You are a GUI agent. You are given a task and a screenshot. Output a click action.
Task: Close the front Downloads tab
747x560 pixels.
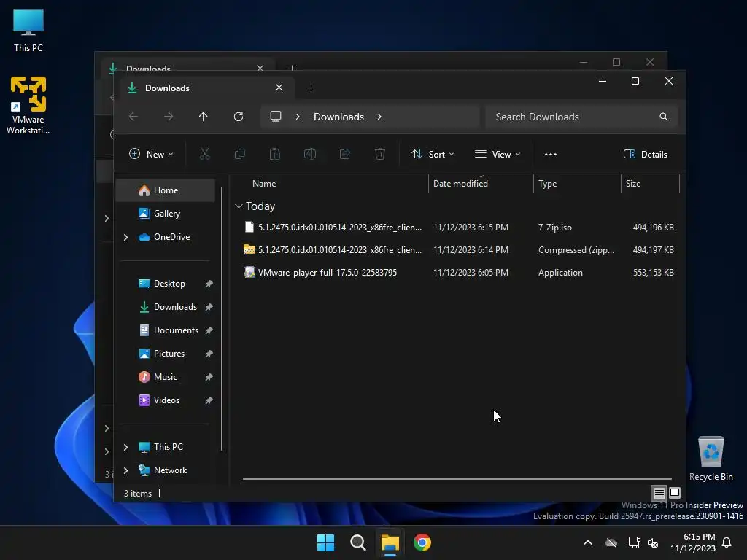point(279,87)
